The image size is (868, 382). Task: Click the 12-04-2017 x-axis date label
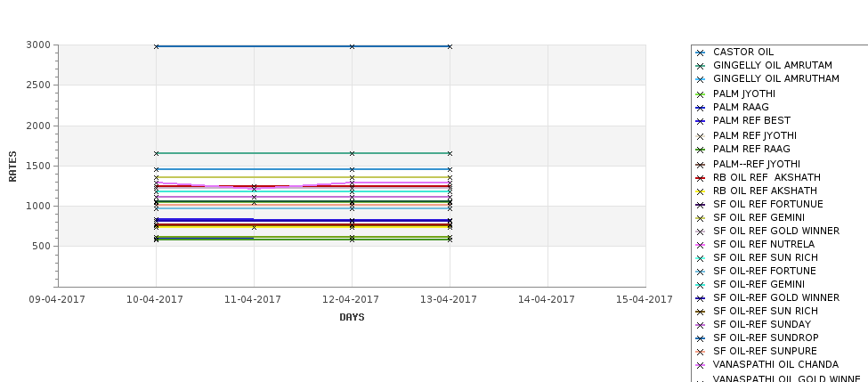(351, 299)
